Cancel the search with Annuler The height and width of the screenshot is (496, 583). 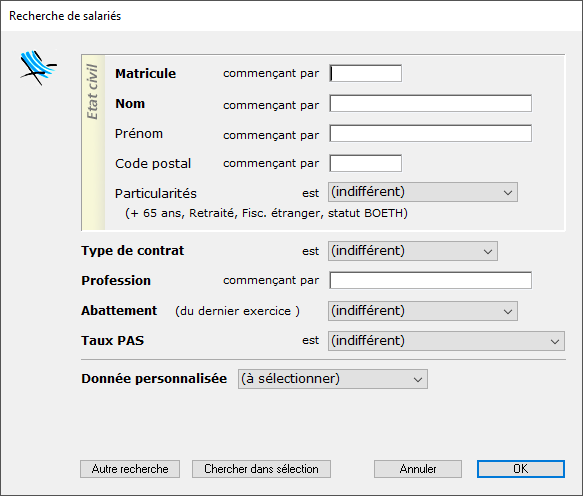click(x=418, y=469)
